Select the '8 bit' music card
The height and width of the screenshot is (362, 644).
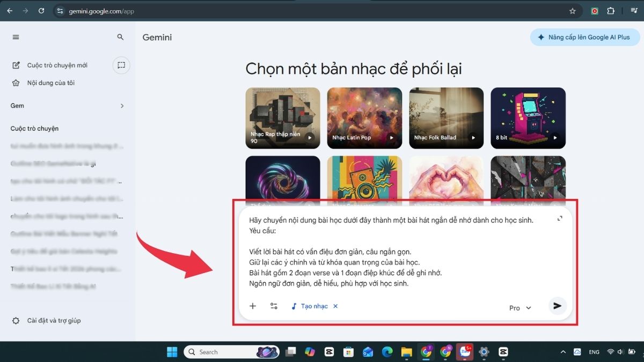point(528,118)
